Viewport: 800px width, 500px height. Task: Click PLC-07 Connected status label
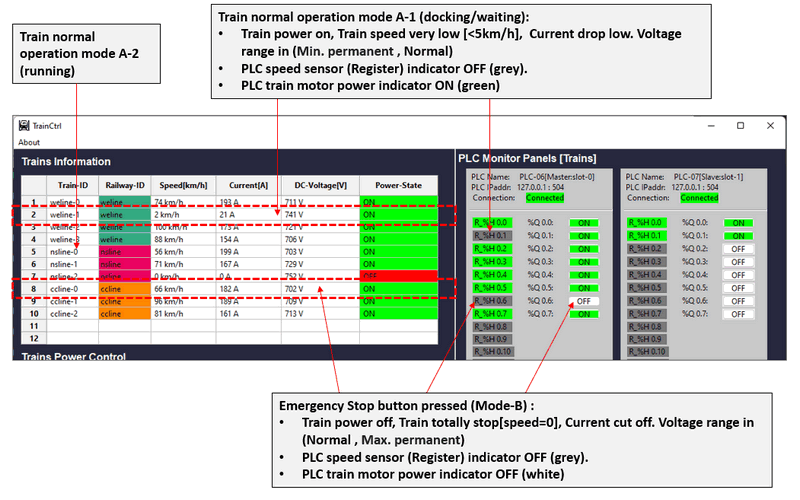[x=699, y=198]
